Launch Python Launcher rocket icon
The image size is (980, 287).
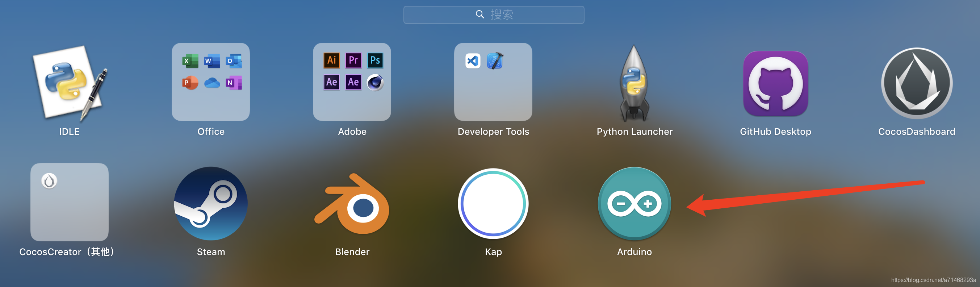point(634,84)
